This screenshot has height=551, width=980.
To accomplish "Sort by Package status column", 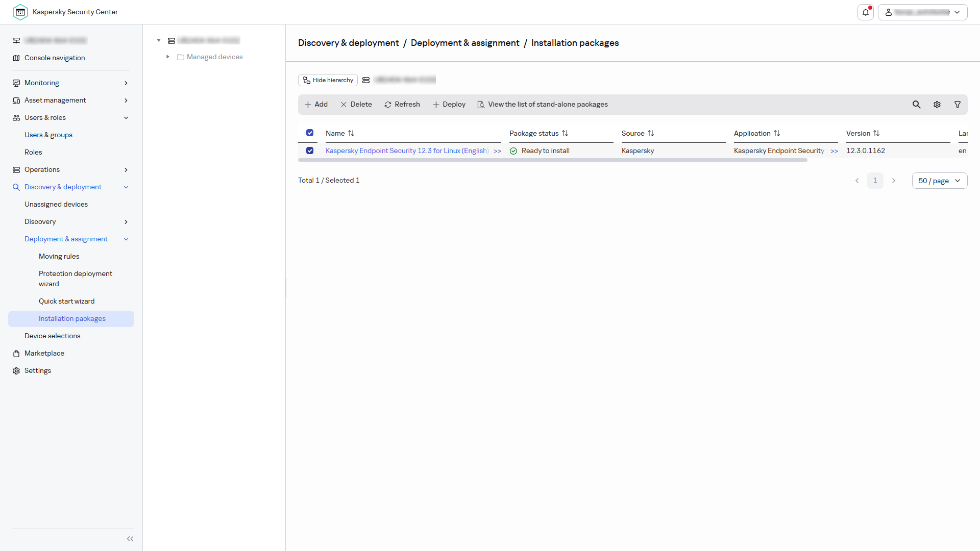I will coord(538,133).
